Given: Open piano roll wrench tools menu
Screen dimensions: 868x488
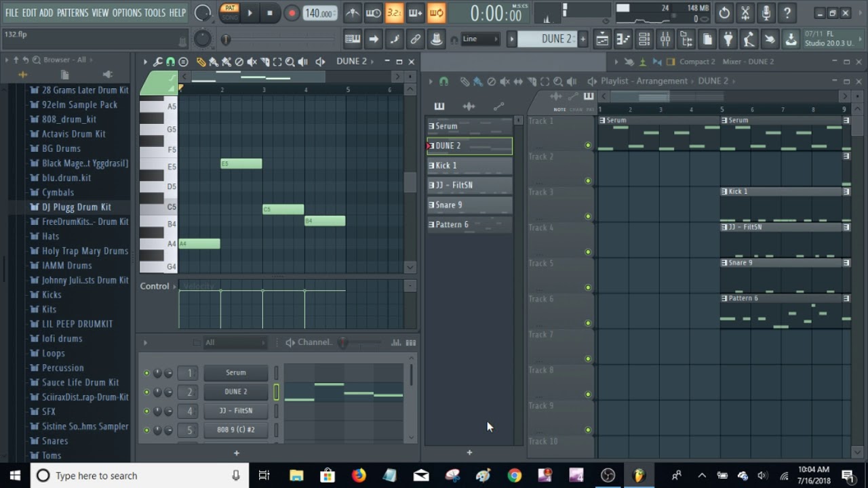Looking at the screenshot, I should pos(157,62).
